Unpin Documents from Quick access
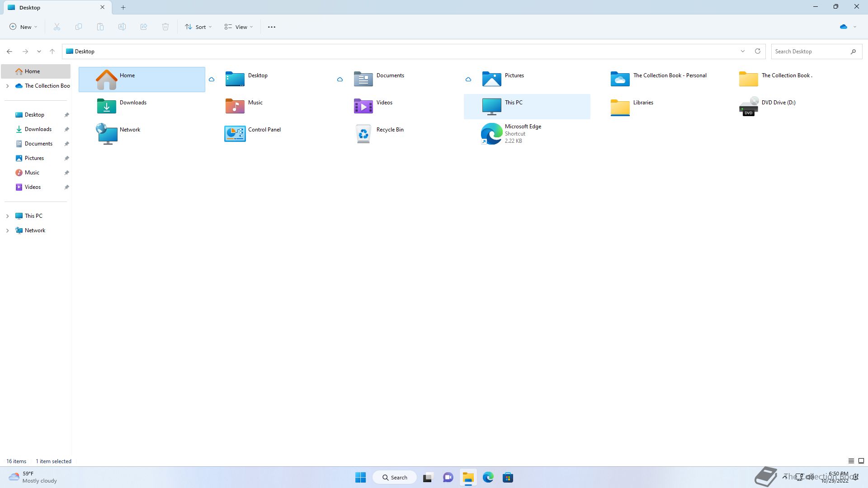 click(x=66, y=144)
